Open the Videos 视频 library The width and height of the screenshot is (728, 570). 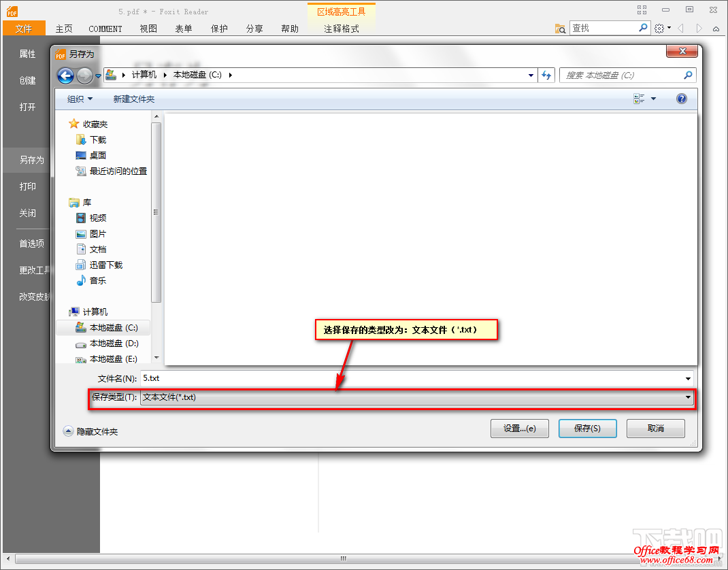[91, 218]
